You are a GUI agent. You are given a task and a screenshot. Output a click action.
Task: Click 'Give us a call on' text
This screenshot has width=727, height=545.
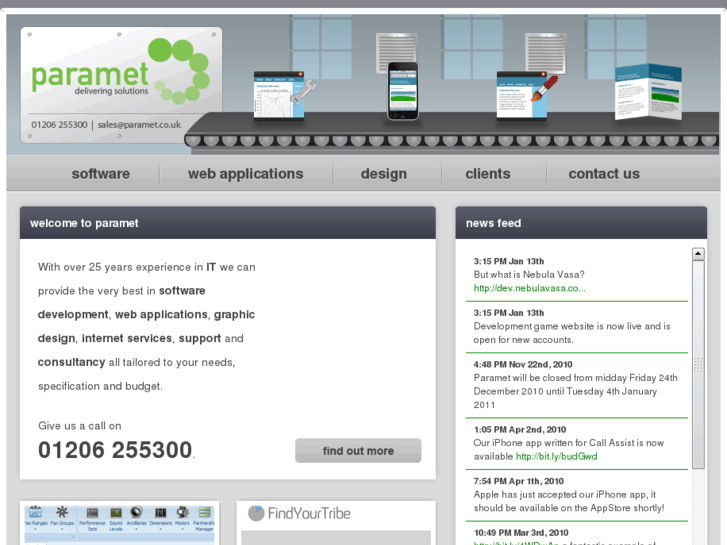coord(80,426)
